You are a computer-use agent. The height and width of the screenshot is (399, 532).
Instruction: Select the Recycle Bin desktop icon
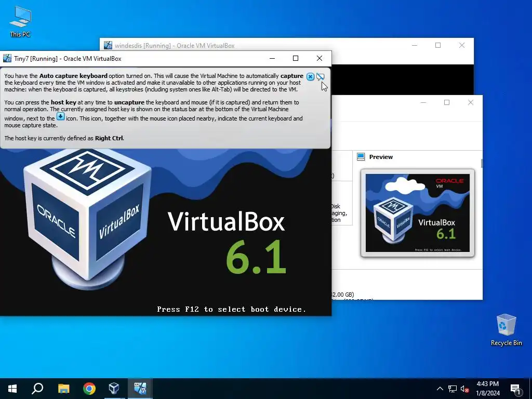[x=506, y=330]
